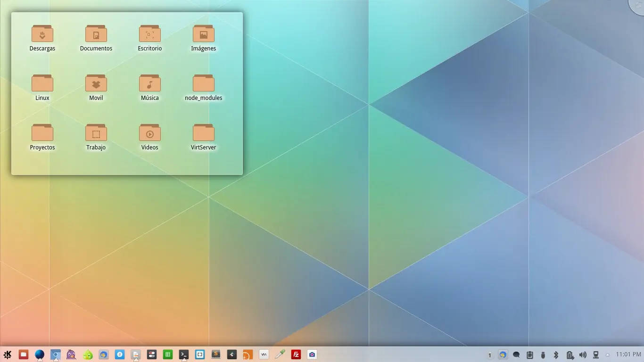The height and width of the screenshot is (362, 644).
Task: Launch the red file manager icon in taskbar
Action: 24,354
